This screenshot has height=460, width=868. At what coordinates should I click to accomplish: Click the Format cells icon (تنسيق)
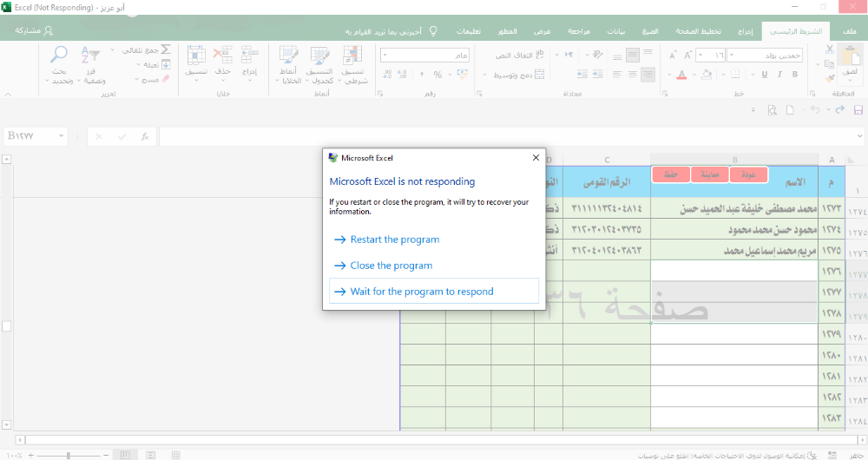click(196, 56)
